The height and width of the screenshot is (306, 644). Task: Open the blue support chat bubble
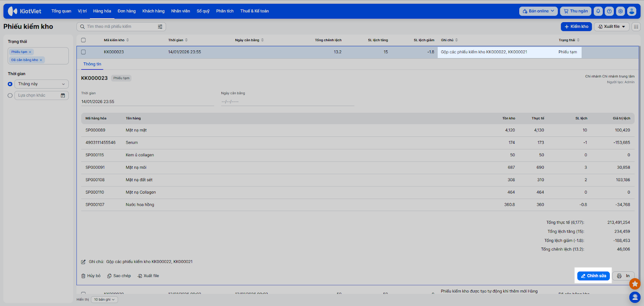[635, 298]
